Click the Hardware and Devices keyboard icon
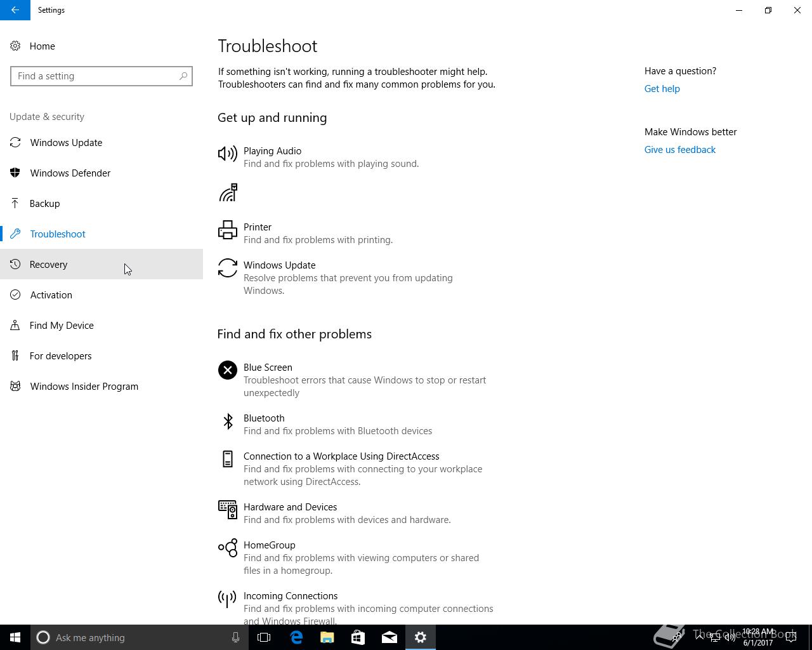The width and height of the screenshot is (812, 650). click(228, 510)
